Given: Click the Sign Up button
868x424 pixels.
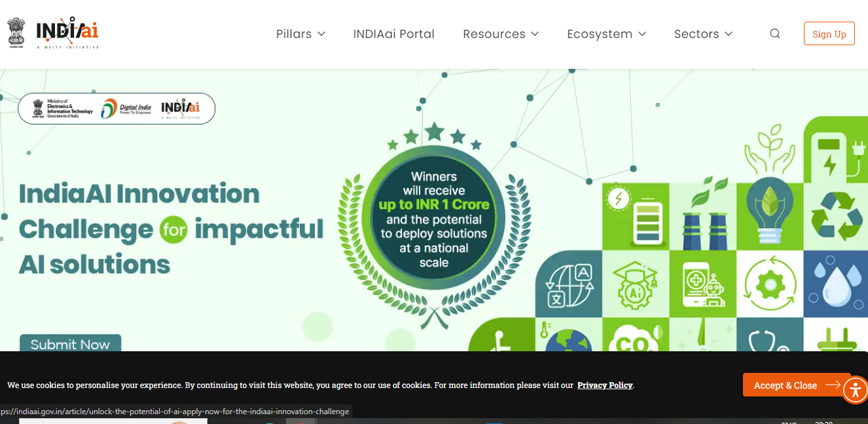Looking at the screenshot, I should [x=829, y=34].
